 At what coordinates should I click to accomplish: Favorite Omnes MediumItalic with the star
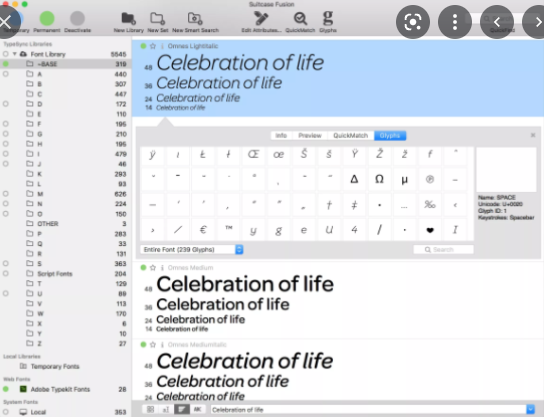[153, 344]
